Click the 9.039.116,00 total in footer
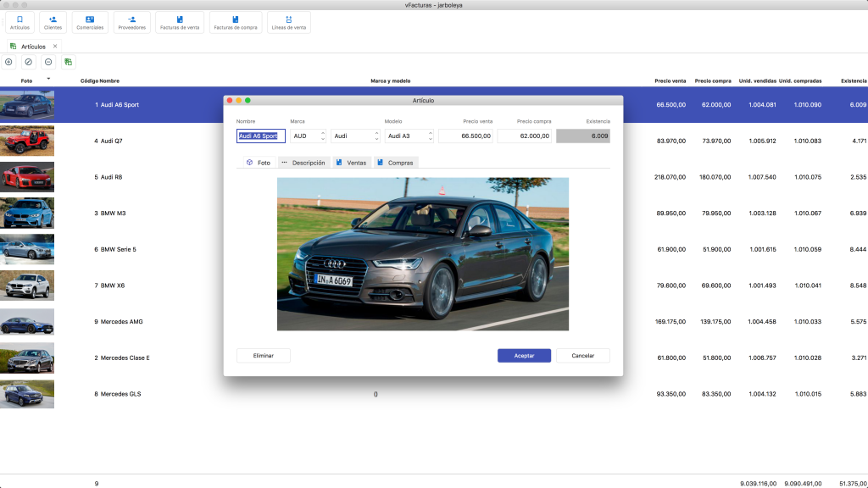 click(758, 484)
